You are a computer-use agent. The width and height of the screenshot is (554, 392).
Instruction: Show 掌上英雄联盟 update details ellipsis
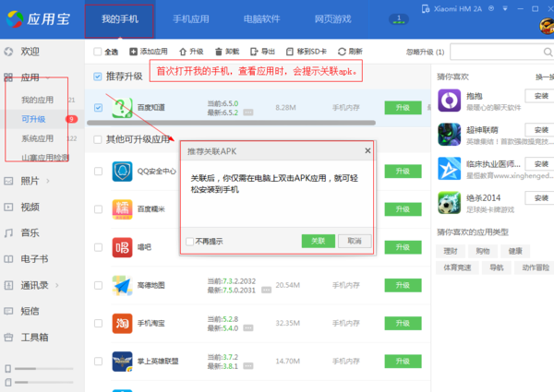(x=248, y=366)
